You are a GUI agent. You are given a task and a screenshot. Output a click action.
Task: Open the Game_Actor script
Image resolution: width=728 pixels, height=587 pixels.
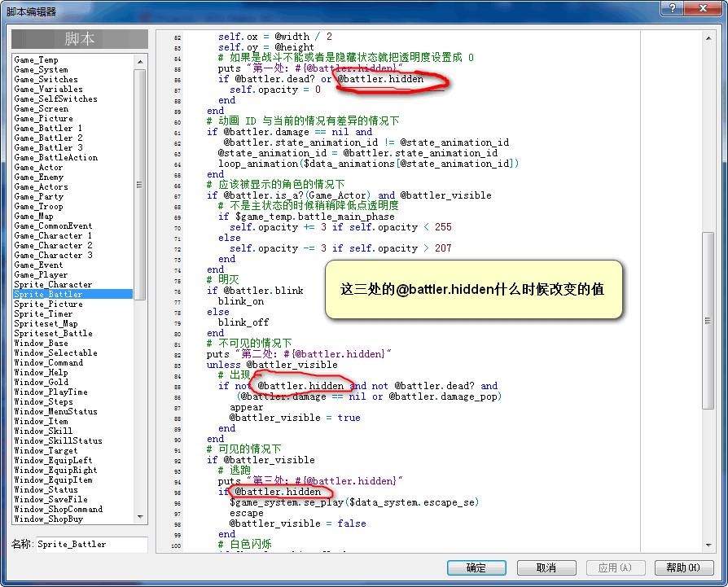(x=38, y=167)
